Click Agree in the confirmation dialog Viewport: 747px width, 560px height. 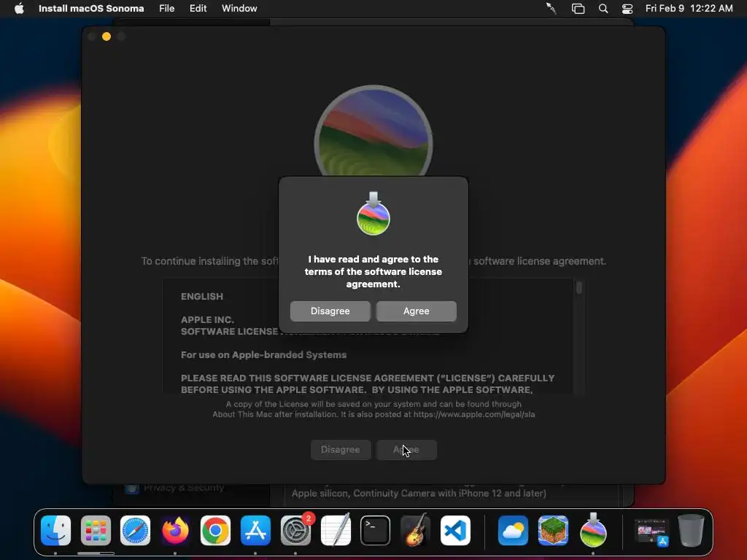click(416, 311)
